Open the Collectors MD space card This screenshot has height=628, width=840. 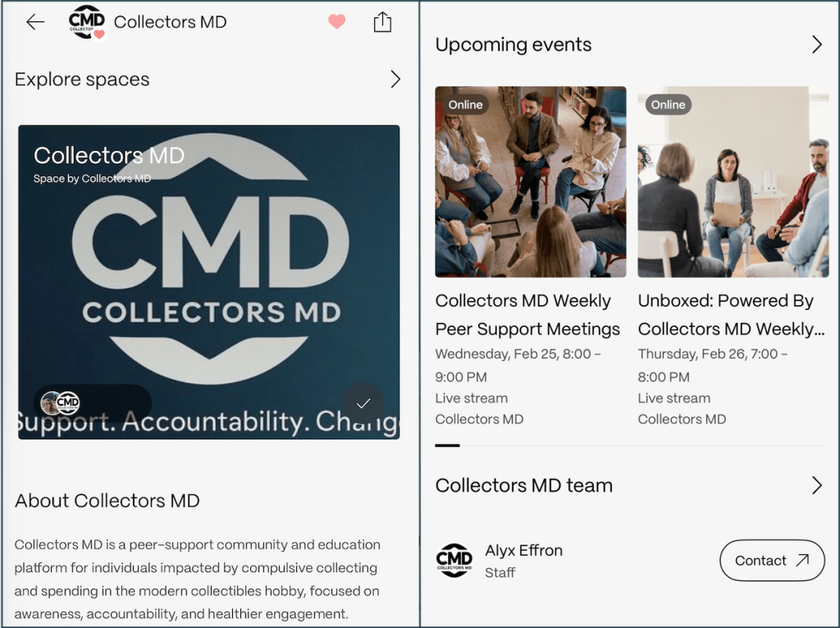(209, 282)
